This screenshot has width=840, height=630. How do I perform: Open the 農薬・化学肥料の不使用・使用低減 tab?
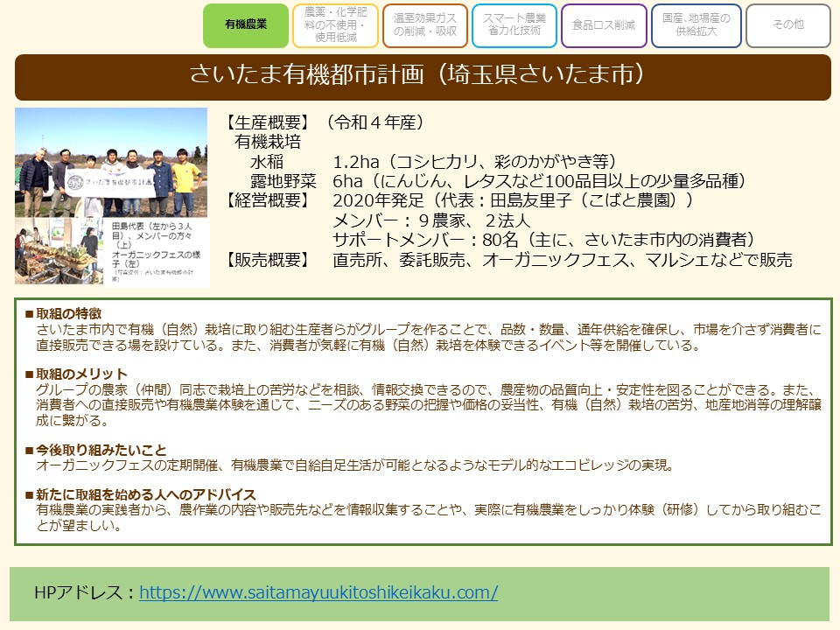coord(336,25)
